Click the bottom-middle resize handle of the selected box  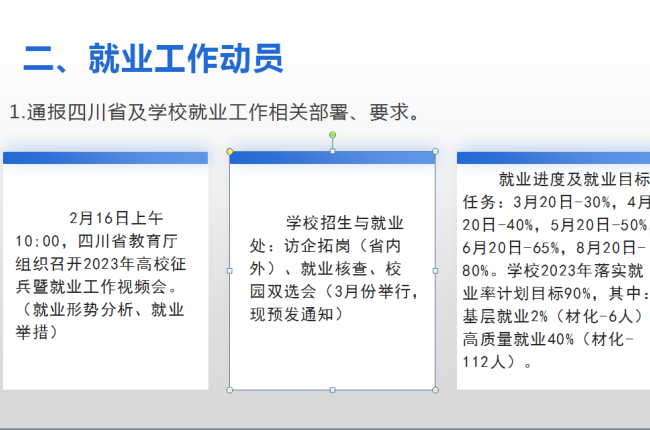click(x=333, y=389)
